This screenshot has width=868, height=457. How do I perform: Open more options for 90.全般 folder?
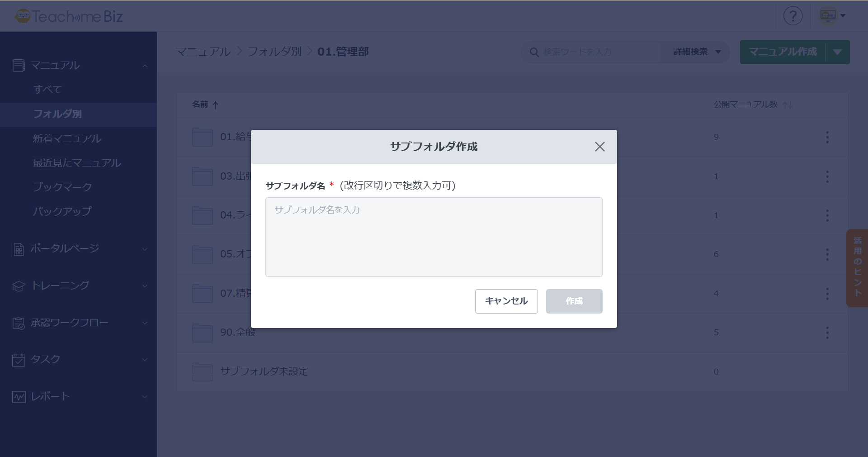pyautogui.click(x=827, y=333)
